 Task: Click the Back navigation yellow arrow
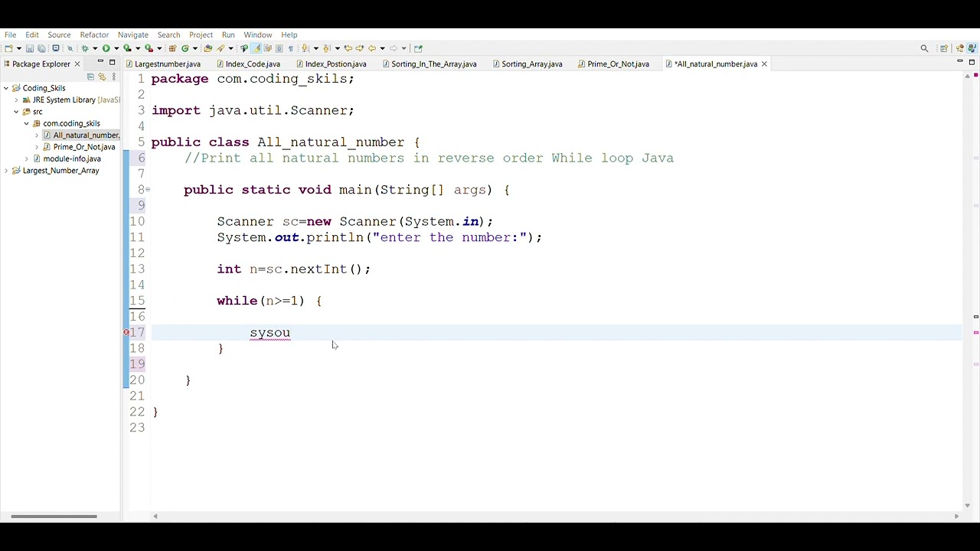[371, 48]
